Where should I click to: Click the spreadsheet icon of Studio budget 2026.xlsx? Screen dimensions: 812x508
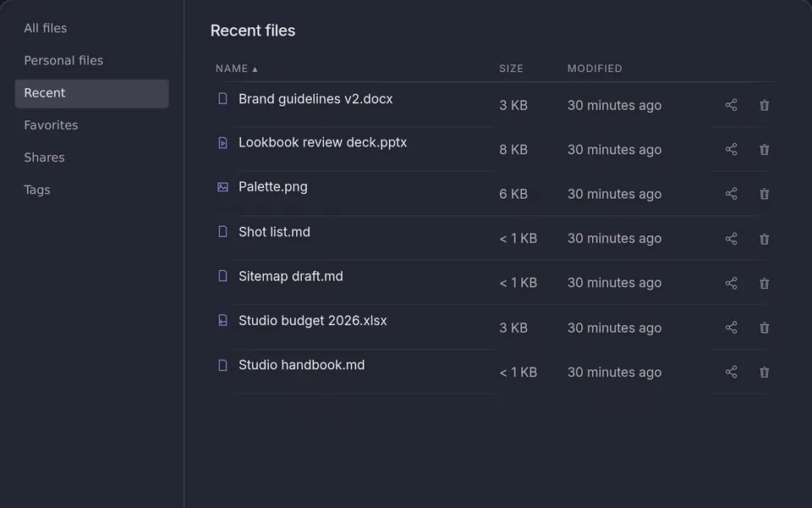click(222, 320)
